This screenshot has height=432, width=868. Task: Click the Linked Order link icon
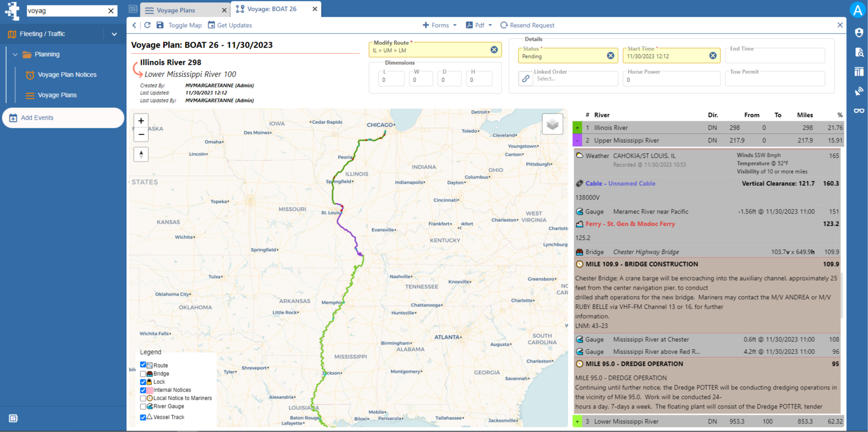pos(526,78)
